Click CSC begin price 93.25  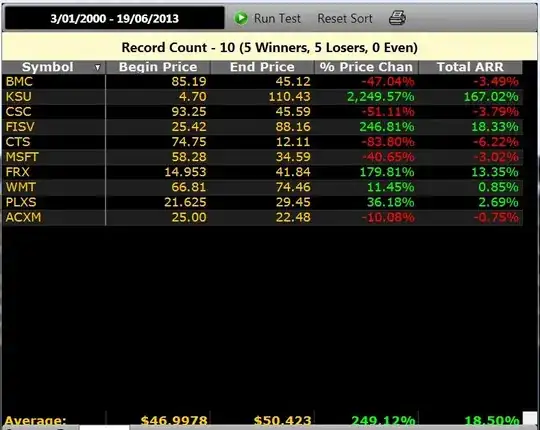pyautogui.click(x=189, y=112)
